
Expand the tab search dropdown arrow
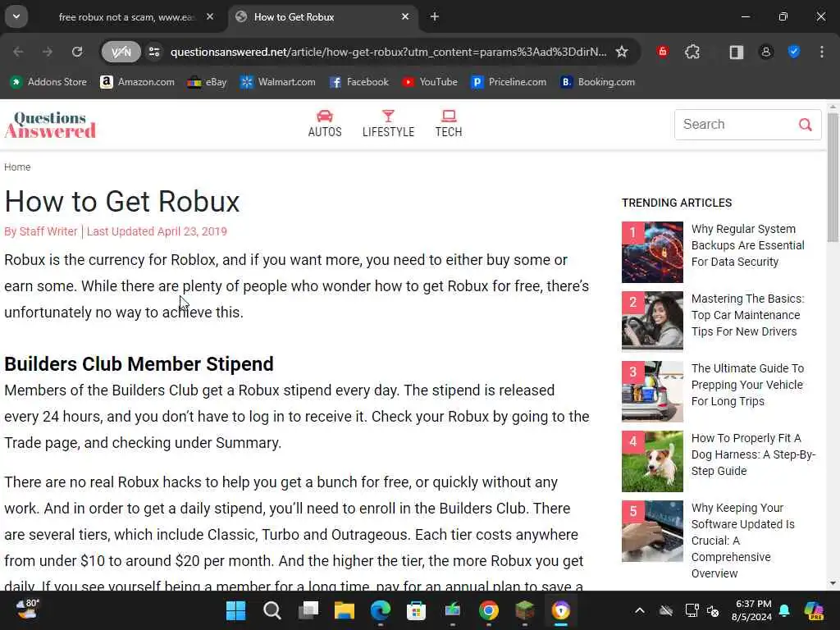(x=16, y=16)
